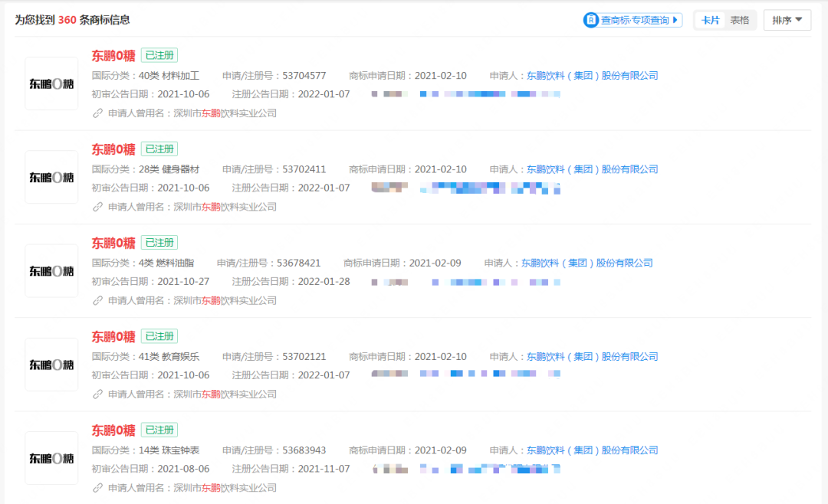Screen dimensions: 828x504
Task: Open applicant 东鹏饮料 link in 41类 entry
Action: (x=592, y=357)
